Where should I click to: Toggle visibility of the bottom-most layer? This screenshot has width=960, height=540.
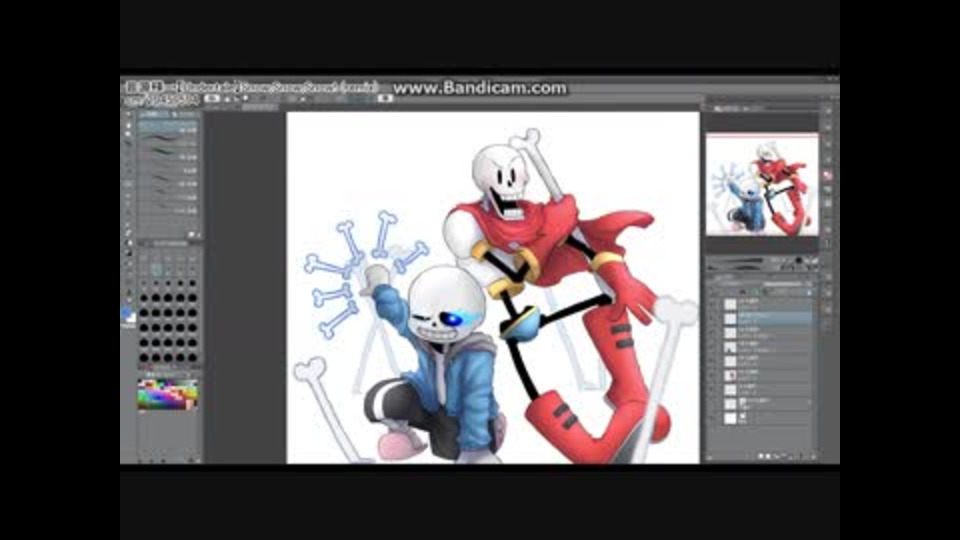click(x=713, y=418)
